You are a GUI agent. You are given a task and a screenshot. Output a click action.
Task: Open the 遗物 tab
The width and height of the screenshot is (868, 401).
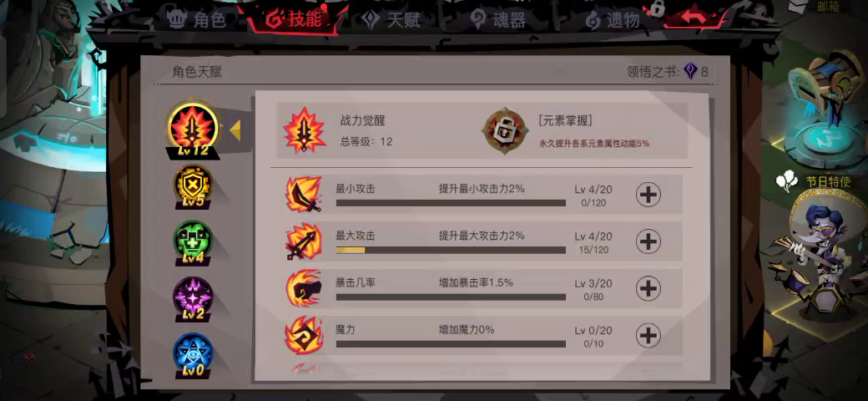pyautogui.click(x=613, y=21)
